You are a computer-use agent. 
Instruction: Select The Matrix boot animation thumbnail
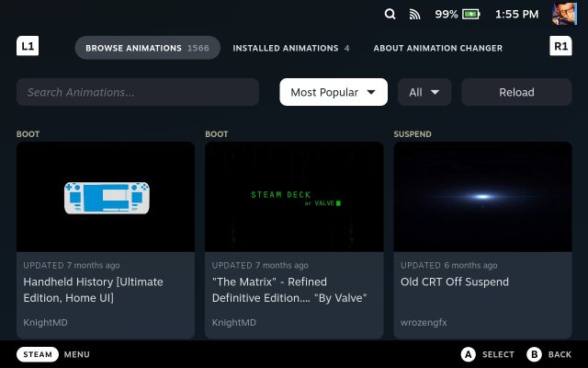click(x=294, y=197)
